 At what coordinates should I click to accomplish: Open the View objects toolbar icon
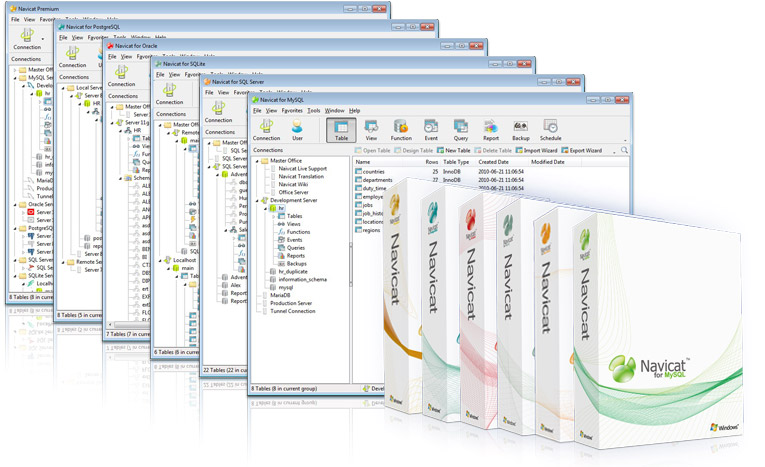371,130
